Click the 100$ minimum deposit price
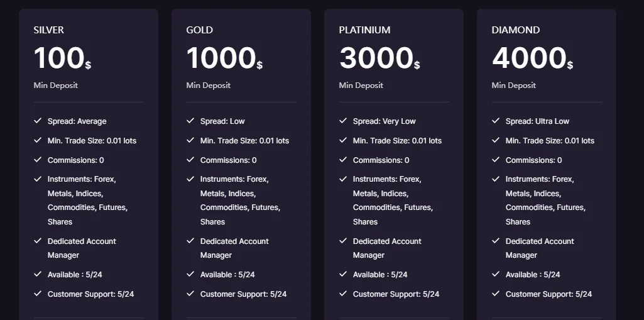This screenshot has height=320, width=644. (62, 59)
